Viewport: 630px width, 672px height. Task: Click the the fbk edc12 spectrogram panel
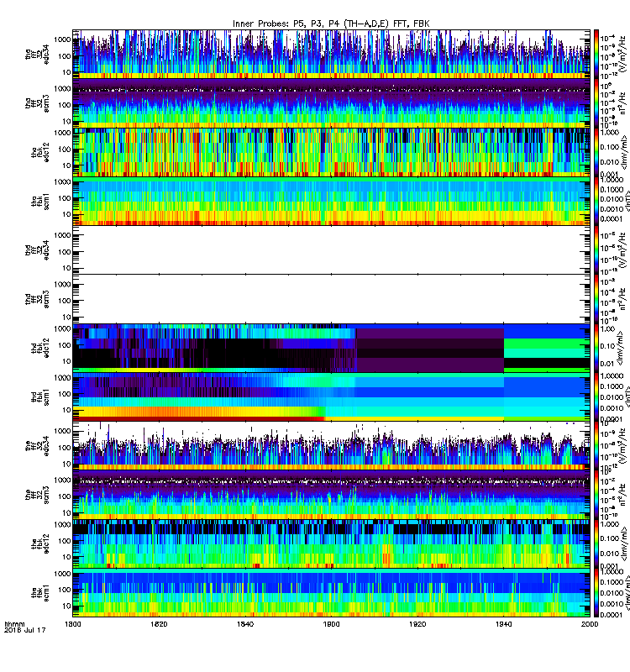click(331, 543)
